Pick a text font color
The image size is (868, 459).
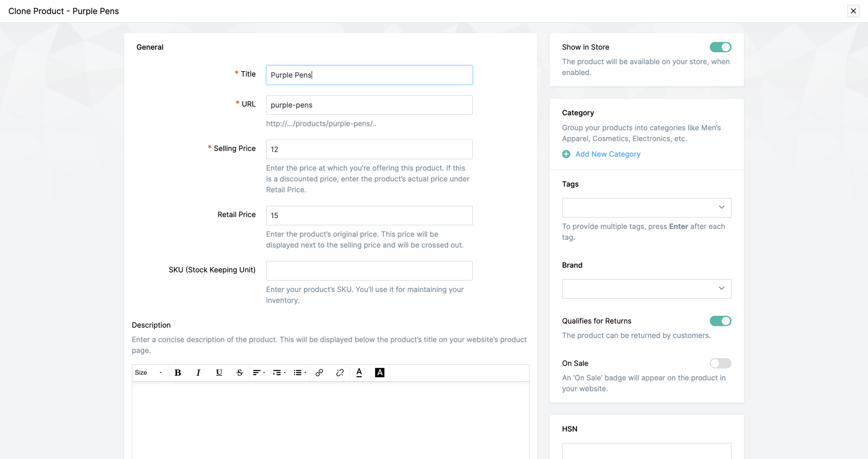359,373
